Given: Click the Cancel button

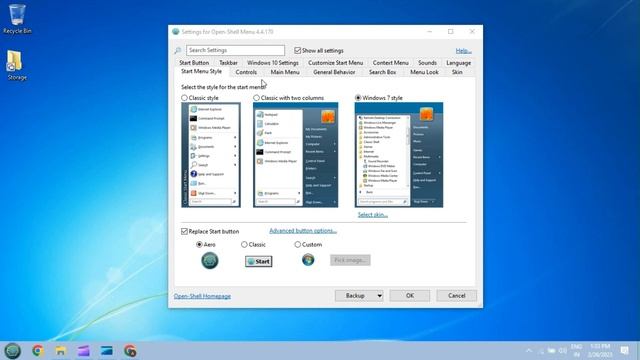Looking at the screenshot, I should (x=456, y=296).
